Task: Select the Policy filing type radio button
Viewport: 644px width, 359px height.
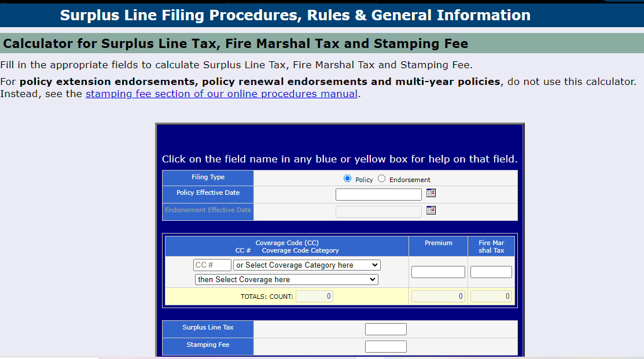Action: (347, 178)
